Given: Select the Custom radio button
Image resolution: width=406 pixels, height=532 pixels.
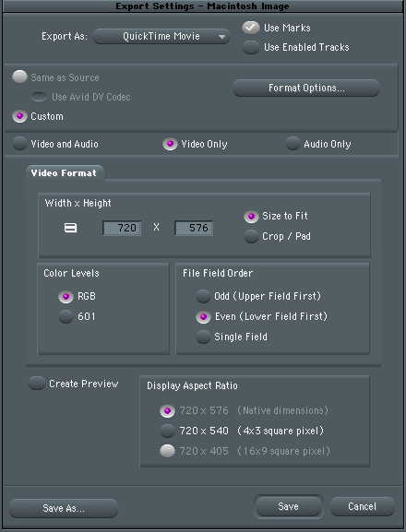Looking at the screenshot, I should click(19, 116).
